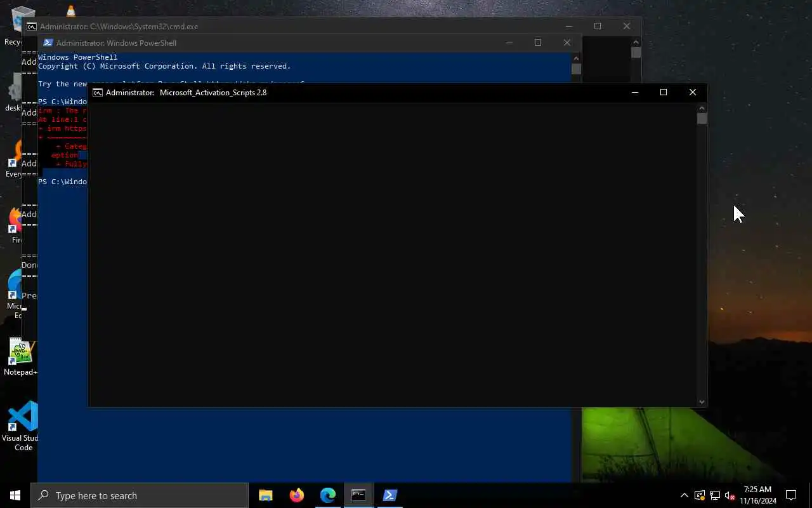This screenshot has width=812, height=508.
Task: Switch to Command Prompt taskbar icon
Action: [x=359, y=495]
